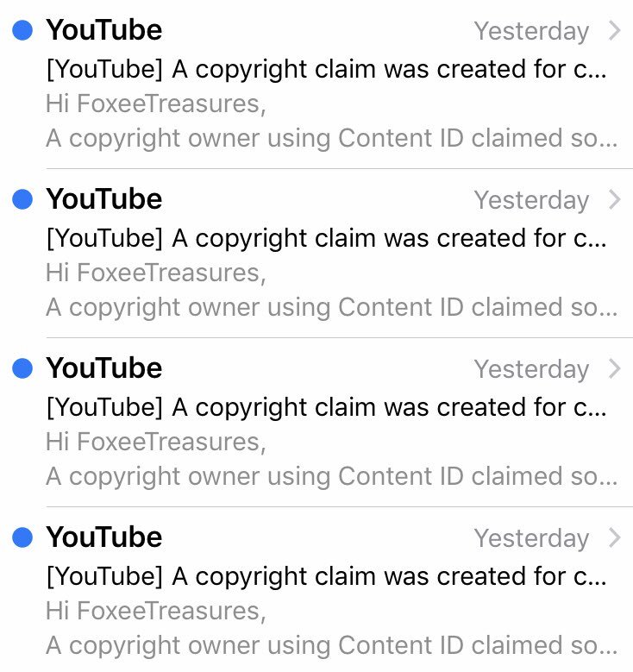633x672 pixels.
Task: Tap the second email's blue unread dot
Action: [x=22, y=199]
